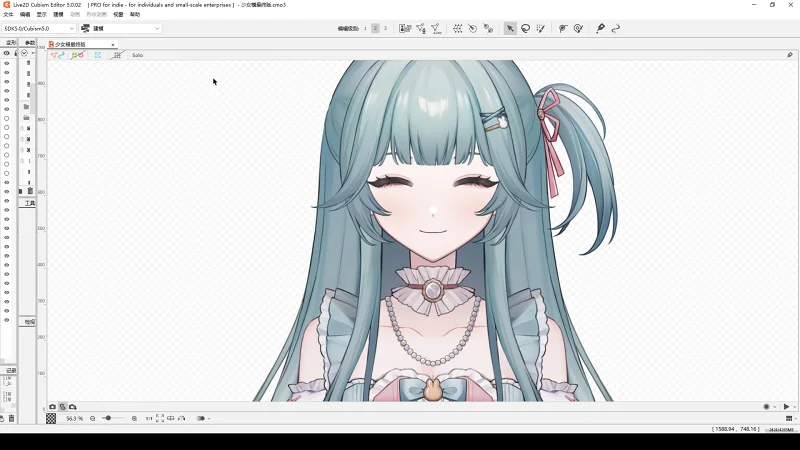The height and width of the screenshot is (450, 800).
Task: Click the snapshot camera icon below canvas
Action: tap(53, 407)
